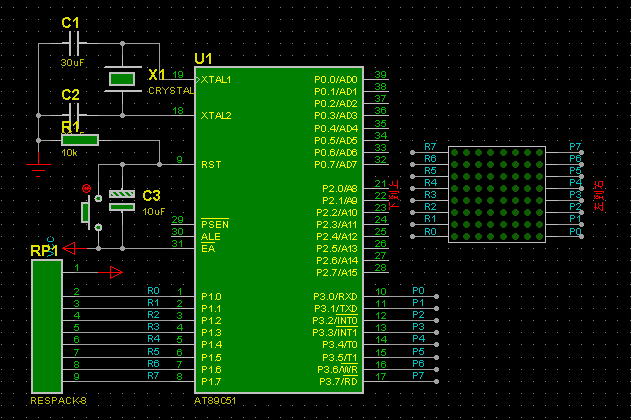
Task: Click the RP1 reference label
Action: (44, 251)
